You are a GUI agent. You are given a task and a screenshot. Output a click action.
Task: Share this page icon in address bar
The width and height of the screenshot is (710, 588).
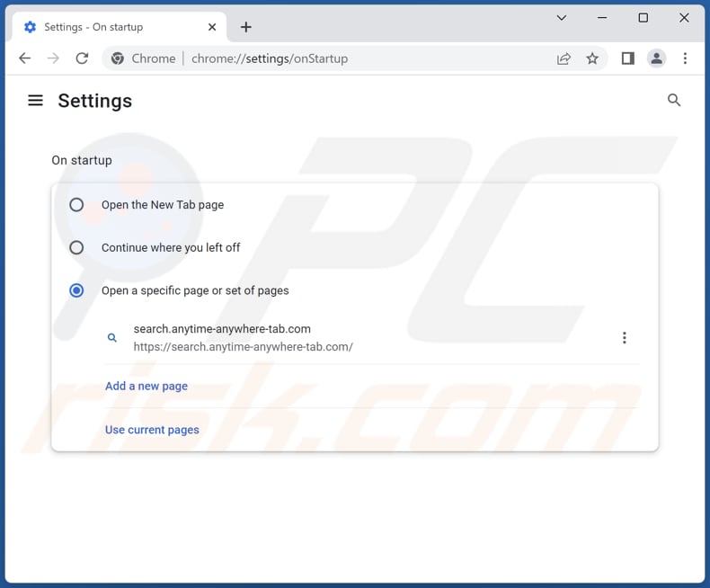point(564,58)
